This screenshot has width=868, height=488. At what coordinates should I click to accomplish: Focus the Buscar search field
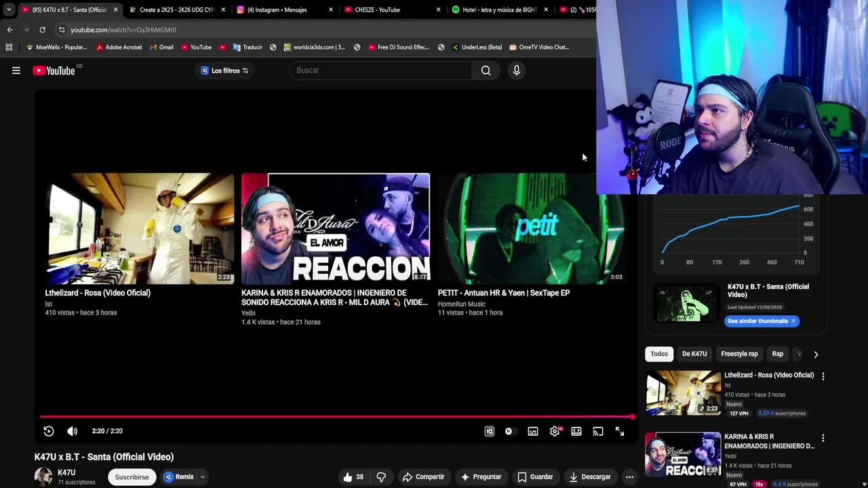click(x=380, y=70)
